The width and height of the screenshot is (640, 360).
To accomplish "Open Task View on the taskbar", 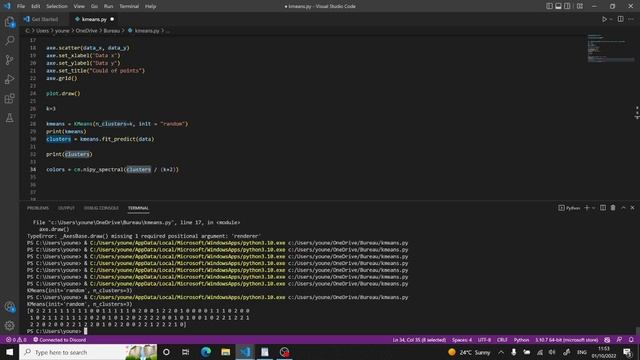I will click(185, 352).
